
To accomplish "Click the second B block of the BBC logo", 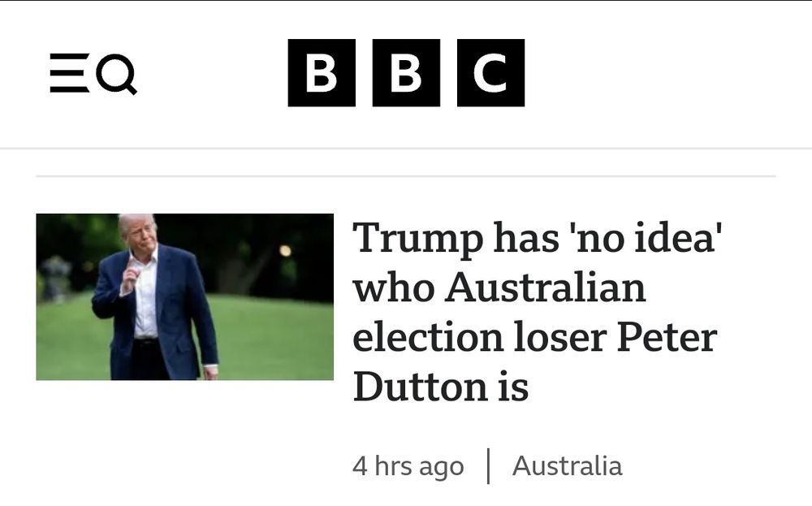I will tap(406, 72).
